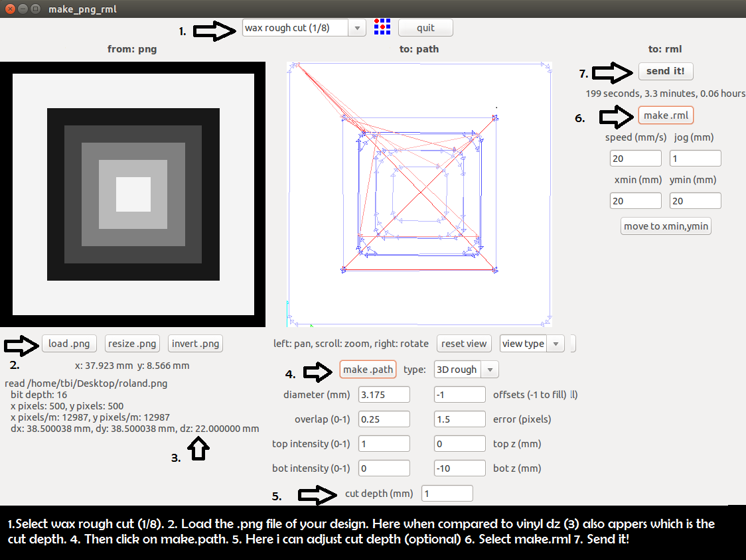The width and height of the screenshot is (746, 560).
Task: Click the make .rml button
Action: tap(666, 115)
